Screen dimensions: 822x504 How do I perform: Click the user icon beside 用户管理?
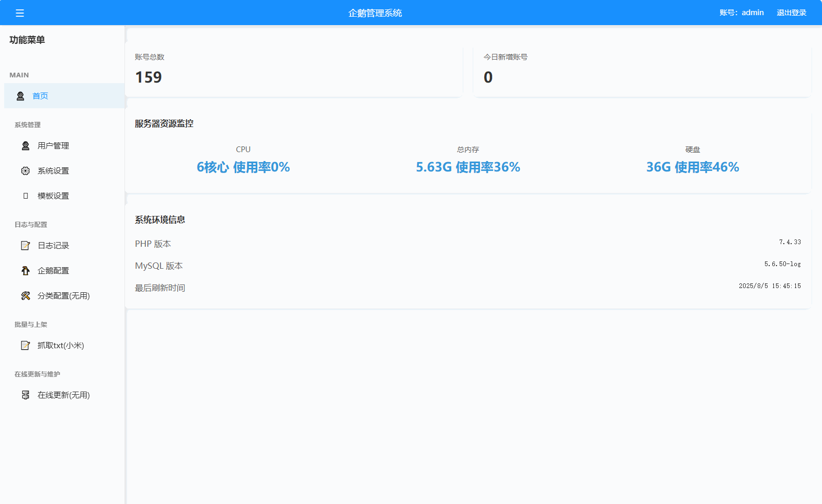click(26, 146)
